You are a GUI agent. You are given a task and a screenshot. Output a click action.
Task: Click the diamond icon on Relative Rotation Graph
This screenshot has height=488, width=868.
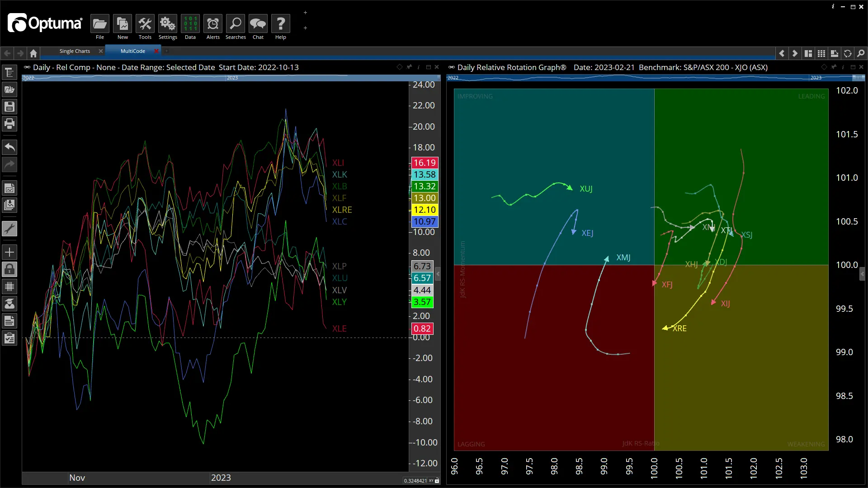[824, 67]
